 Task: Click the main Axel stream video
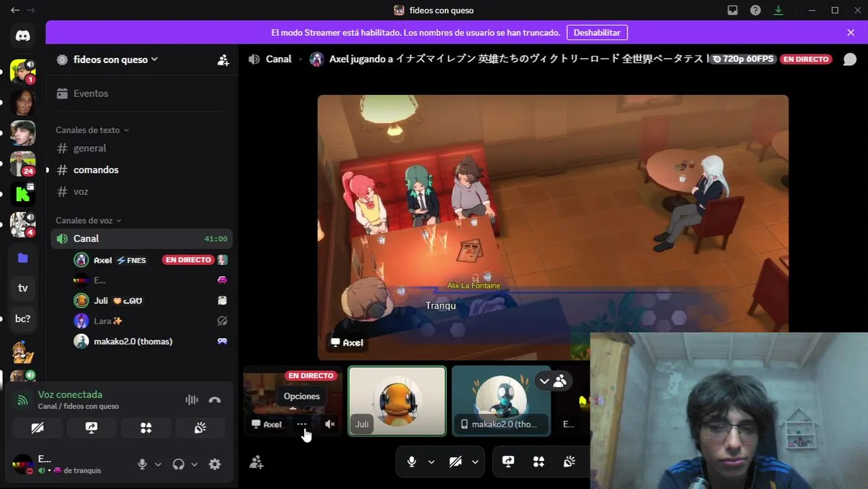(x=553, y=227)
